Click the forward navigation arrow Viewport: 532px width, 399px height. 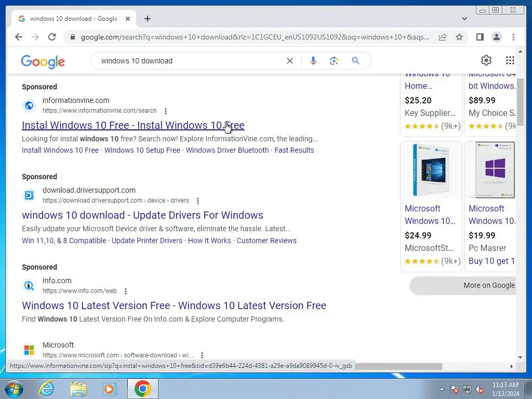point(35,37)
